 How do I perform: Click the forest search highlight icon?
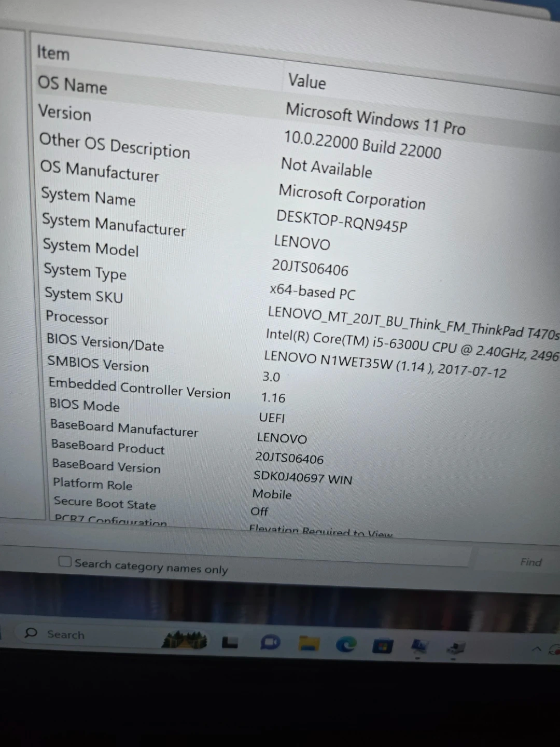[x=184, y=640]
